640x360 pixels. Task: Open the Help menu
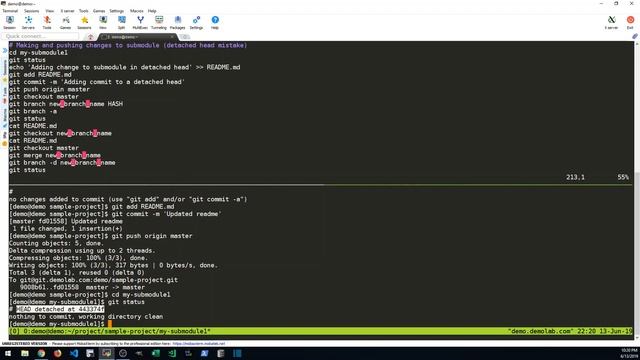tap(152, 11)
